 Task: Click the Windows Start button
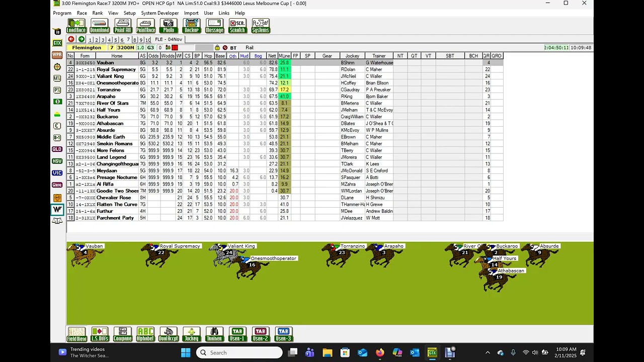186,352
